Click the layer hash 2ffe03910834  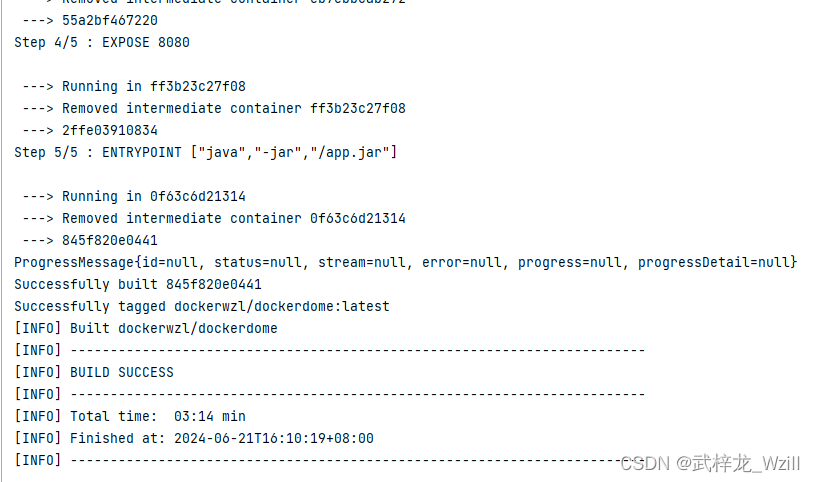tap(110, 131)
